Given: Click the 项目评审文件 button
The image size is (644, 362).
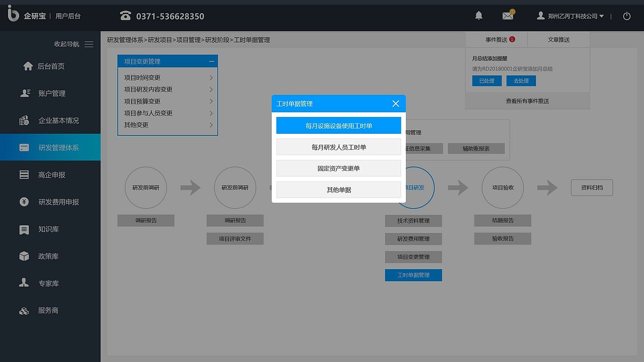Looking at the screenshot, I should click(x=235, y=238).
